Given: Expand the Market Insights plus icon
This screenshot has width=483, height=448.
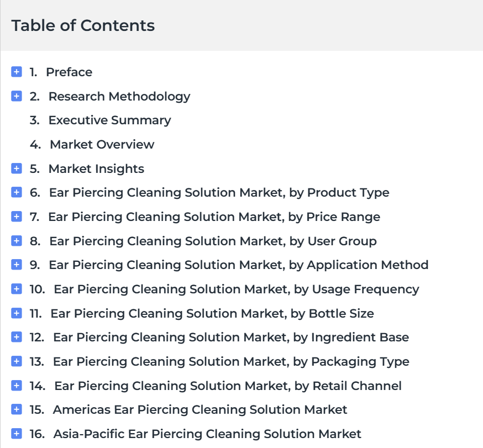Looking at the screenshot, I should [x=17, y=168].
